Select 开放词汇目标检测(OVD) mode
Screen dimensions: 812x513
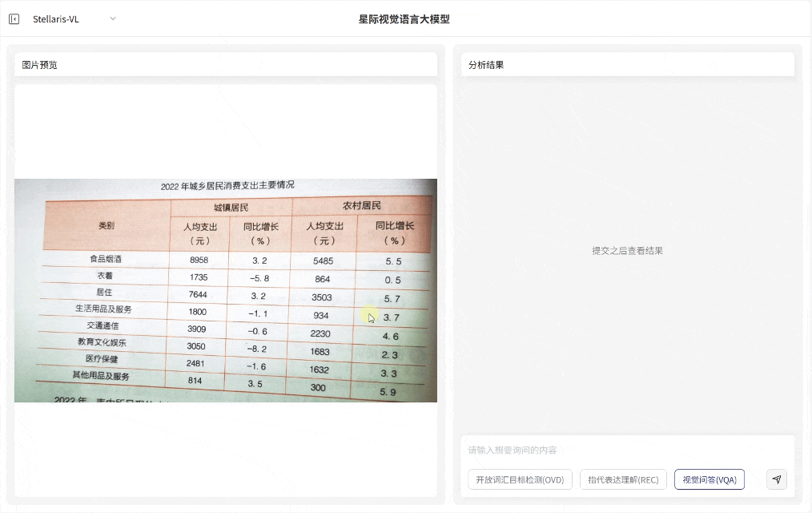[x=520, y=479]
